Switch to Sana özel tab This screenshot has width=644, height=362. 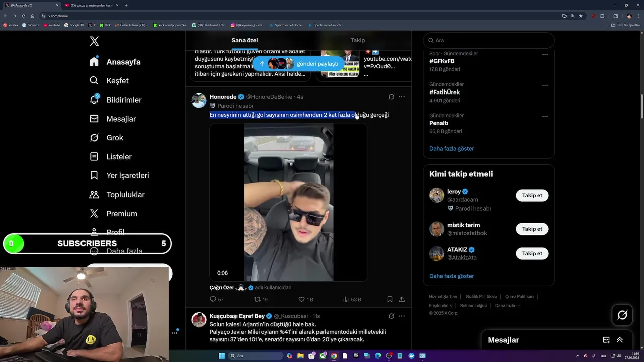(x=245, y=40)
